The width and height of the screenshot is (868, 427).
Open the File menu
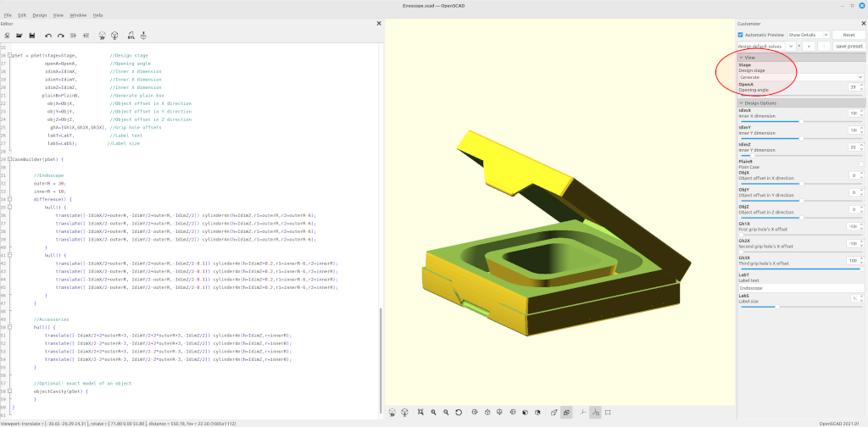tap(8, 15)
